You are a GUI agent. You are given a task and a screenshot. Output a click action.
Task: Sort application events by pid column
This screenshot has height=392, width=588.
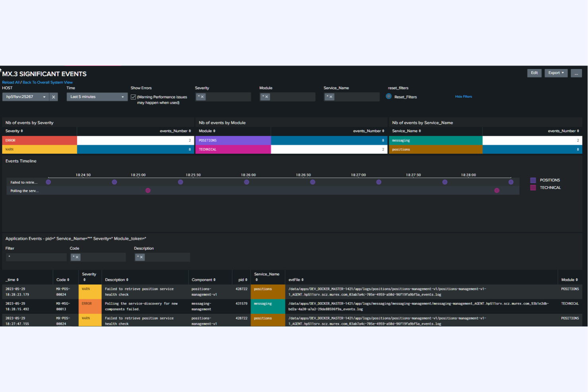click(x=243, y=280)
